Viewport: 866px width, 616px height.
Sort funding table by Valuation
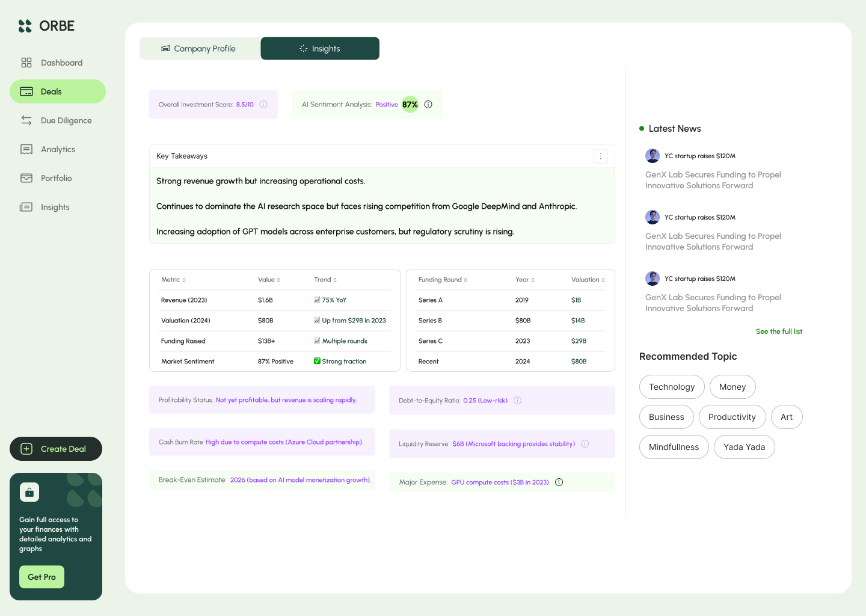588,280
